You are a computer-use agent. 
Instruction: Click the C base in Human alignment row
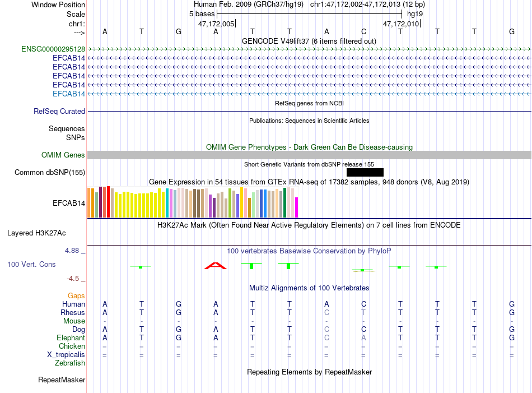(x=363, y=304)
